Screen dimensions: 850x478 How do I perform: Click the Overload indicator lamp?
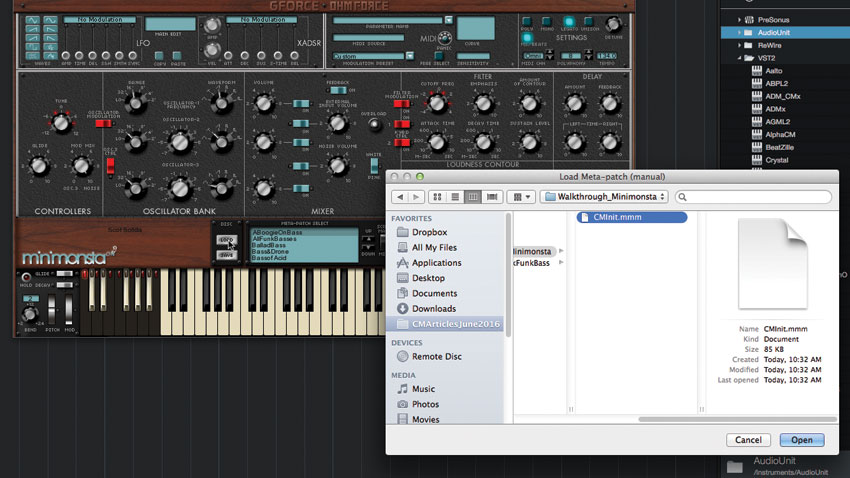coord(374,125)
